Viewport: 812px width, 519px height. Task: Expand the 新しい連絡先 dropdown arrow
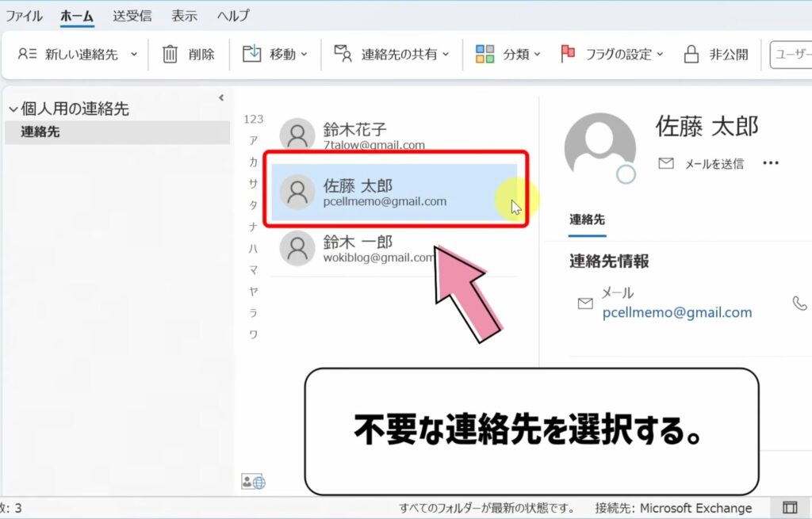[x=133, y=53]
